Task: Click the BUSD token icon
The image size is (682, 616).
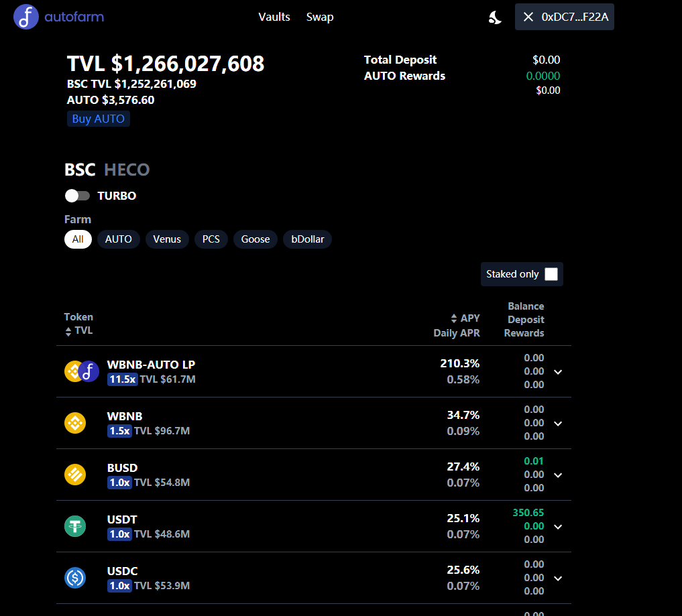Action: coord(75,475)
